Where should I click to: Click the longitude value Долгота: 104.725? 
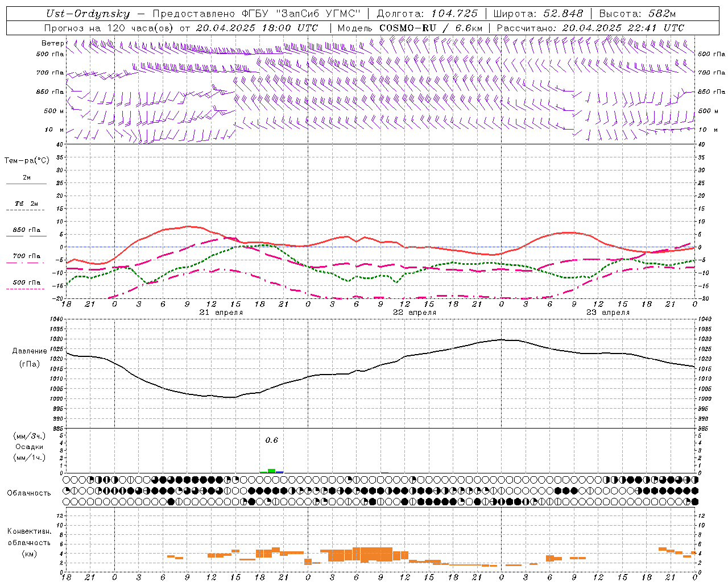tap(428, 14)
